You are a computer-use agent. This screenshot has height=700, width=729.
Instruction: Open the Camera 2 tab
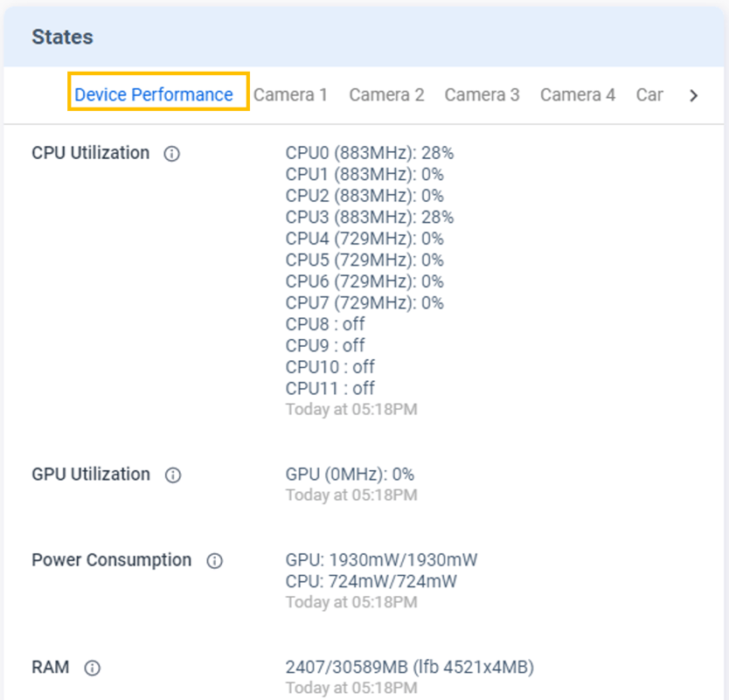[x=386, y=94]
